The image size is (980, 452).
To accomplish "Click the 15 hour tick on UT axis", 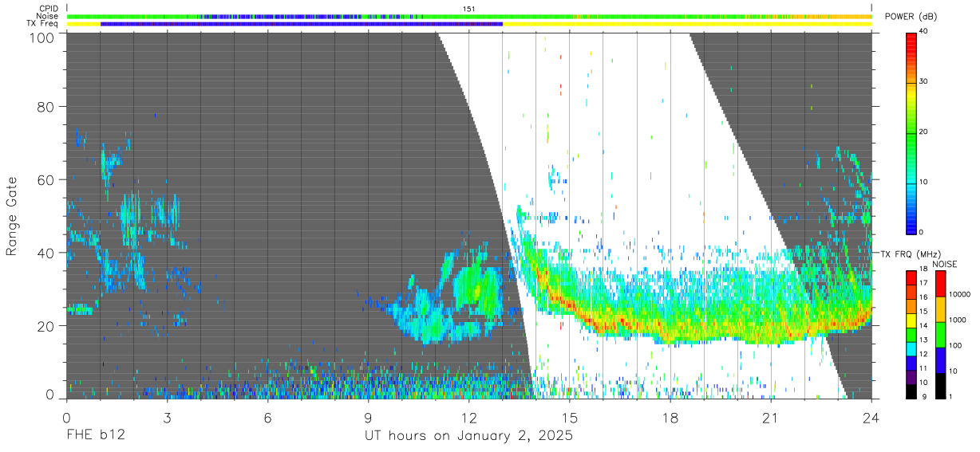I will click(x=569, y=416).
